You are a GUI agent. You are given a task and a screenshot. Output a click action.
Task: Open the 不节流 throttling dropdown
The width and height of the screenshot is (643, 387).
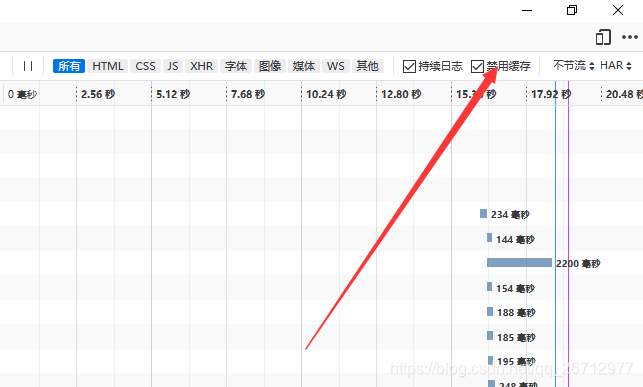[574, 66]
